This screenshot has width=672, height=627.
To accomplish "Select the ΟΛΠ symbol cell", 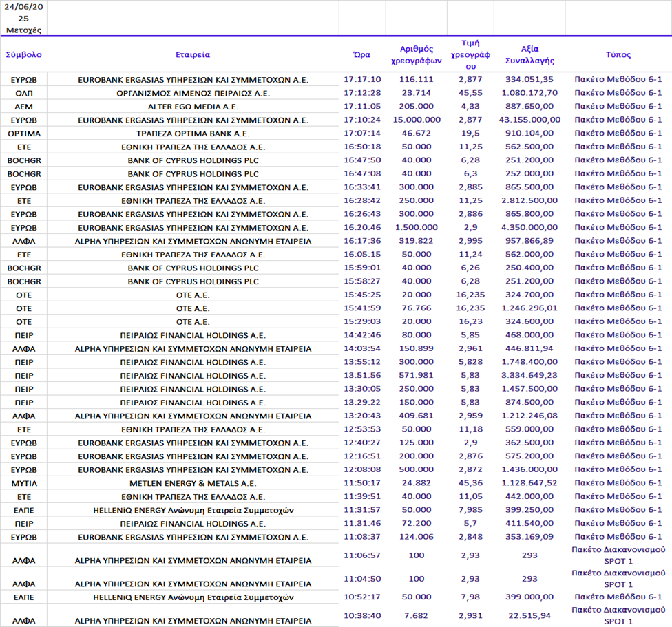I will point(24,93).
